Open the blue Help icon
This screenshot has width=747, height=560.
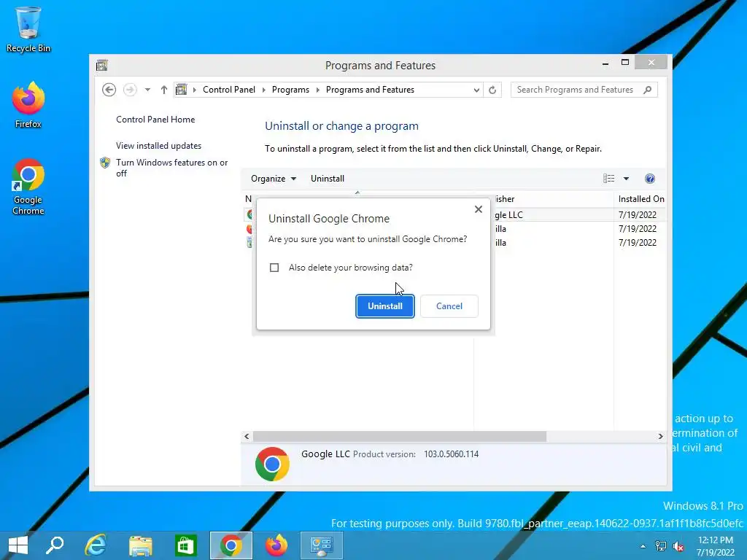(650, 179)
